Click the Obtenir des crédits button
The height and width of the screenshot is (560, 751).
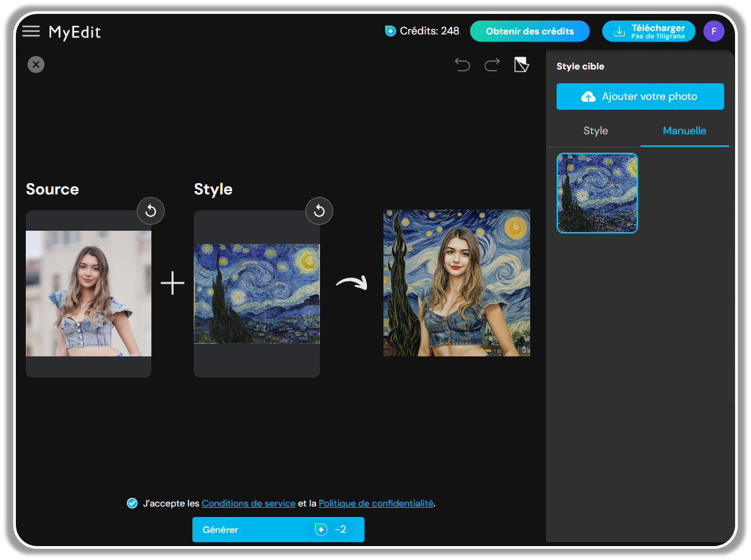click(530, 30)
